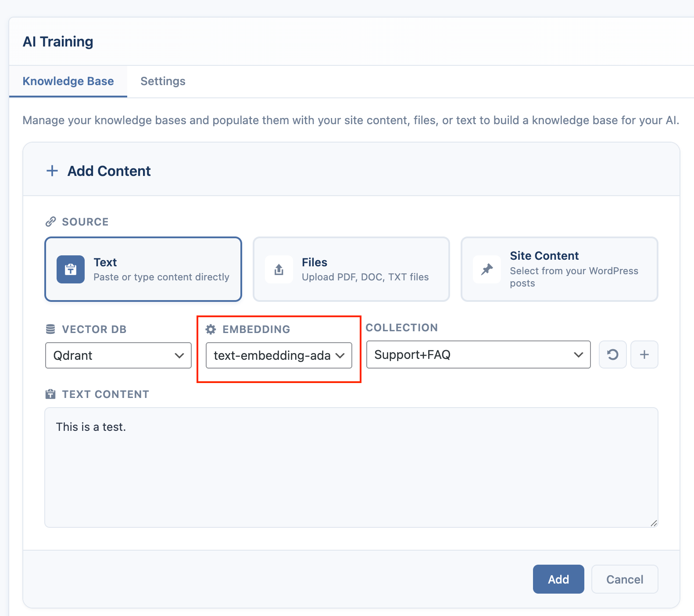Screen dimensions: 694x616
Task: Click the Text source clipboard icon
Action: 71,269
